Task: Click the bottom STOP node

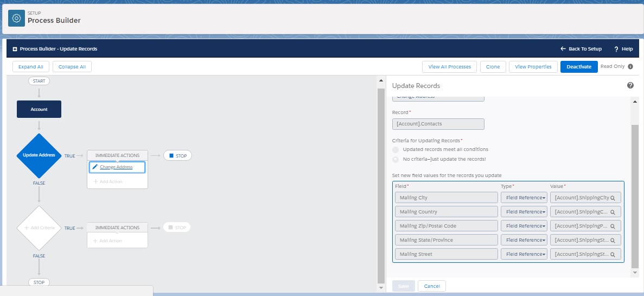Action: coord(39,282)
